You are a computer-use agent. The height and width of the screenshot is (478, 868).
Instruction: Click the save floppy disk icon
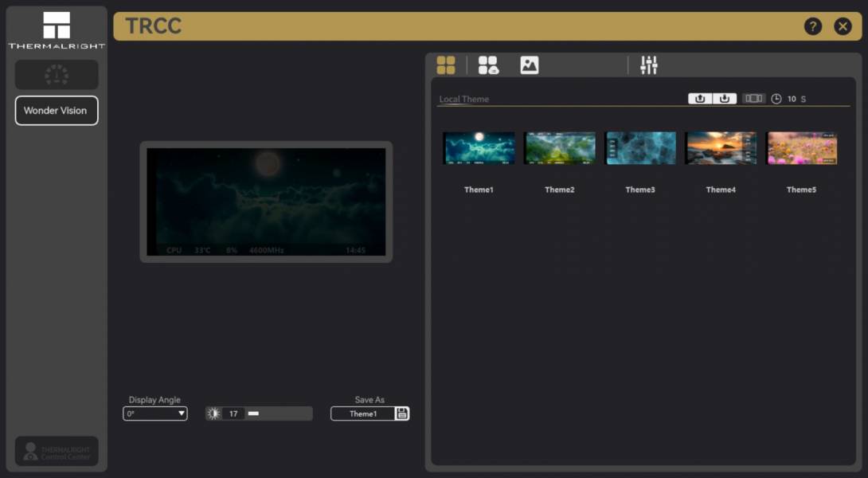(402, 413)
